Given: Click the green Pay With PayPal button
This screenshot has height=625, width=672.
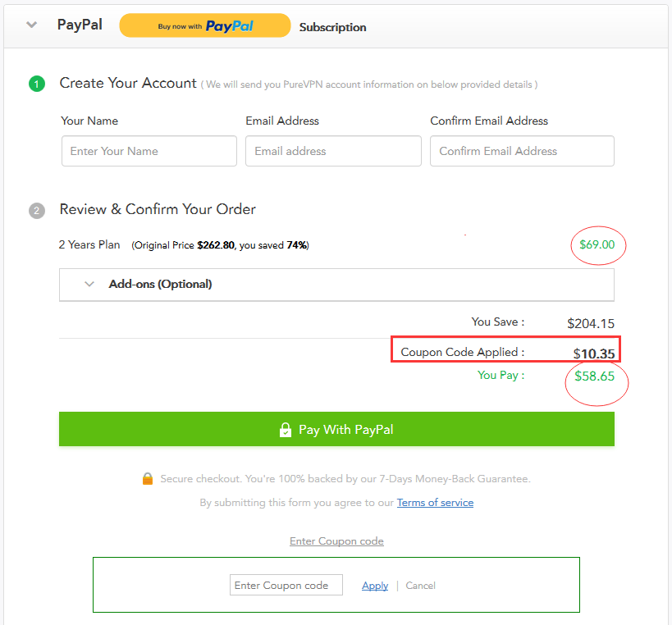Looking at the screenshot, I should point(337,429).
